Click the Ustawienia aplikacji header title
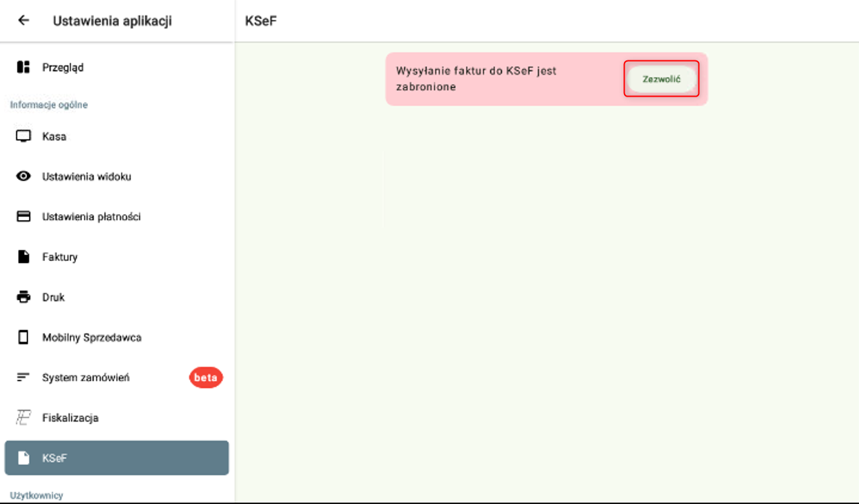Viewport: 859px width, 504px height. 112,21
